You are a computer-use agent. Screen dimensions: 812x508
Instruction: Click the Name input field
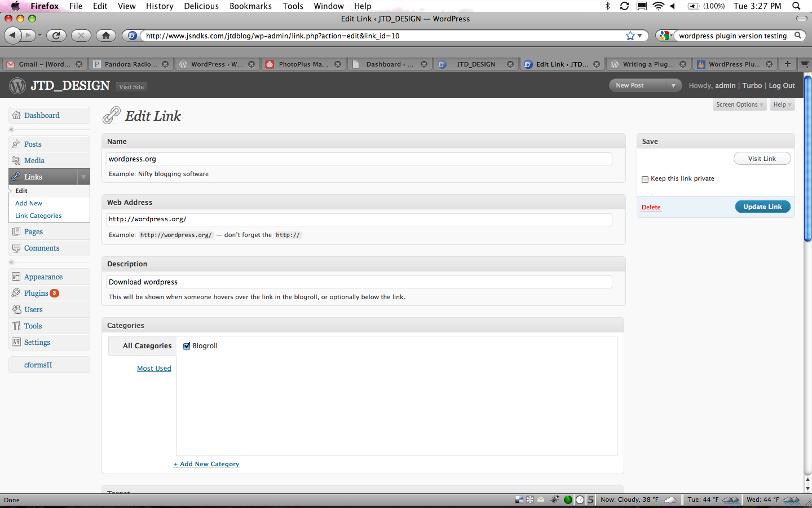point(359,159)
